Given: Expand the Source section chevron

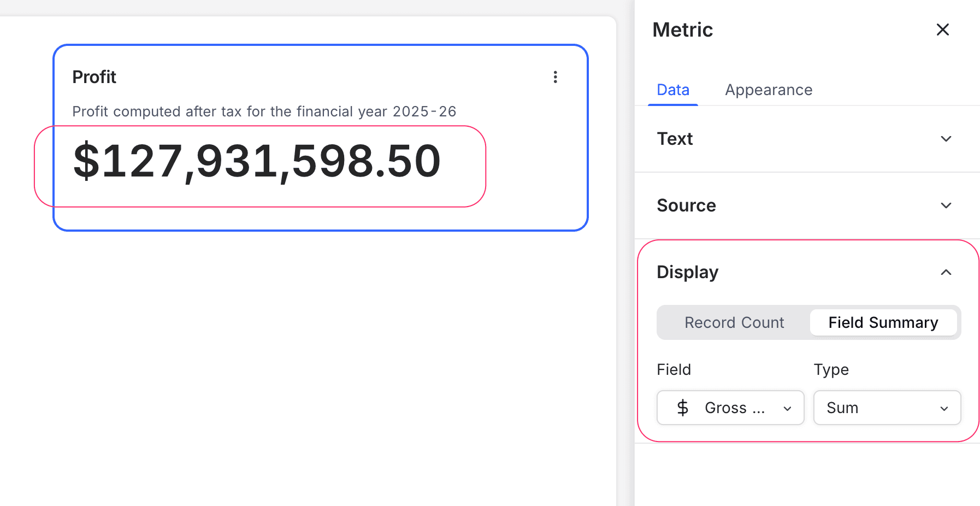Looking at the screenshot, I should tap(946, 205).
